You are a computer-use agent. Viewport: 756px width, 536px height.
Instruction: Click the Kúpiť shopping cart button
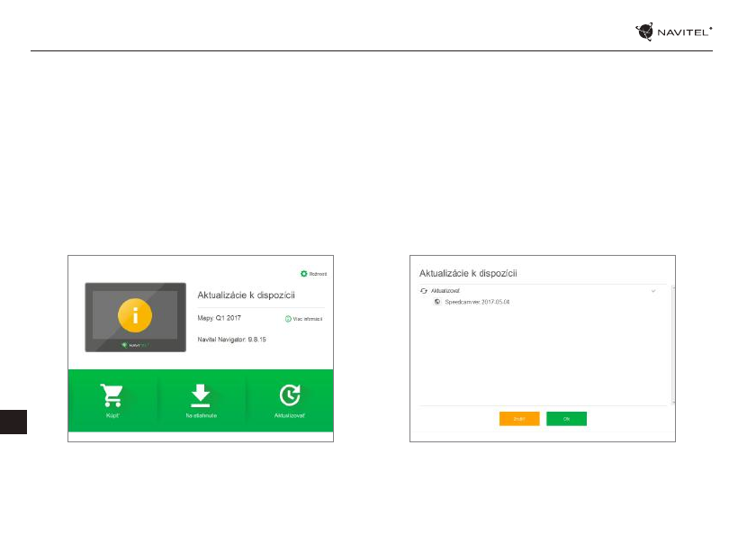point(112,401)
